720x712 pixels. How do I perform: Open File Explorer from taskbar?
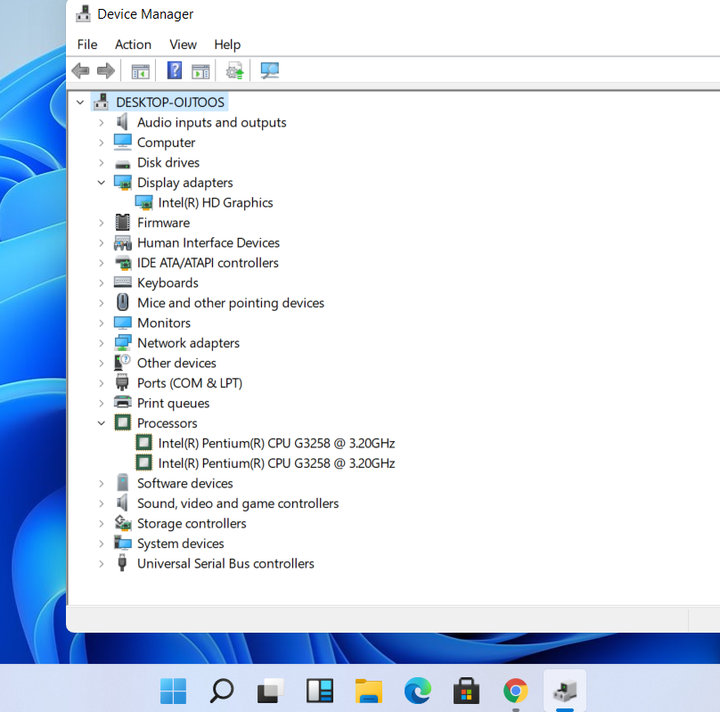point(368,690)
